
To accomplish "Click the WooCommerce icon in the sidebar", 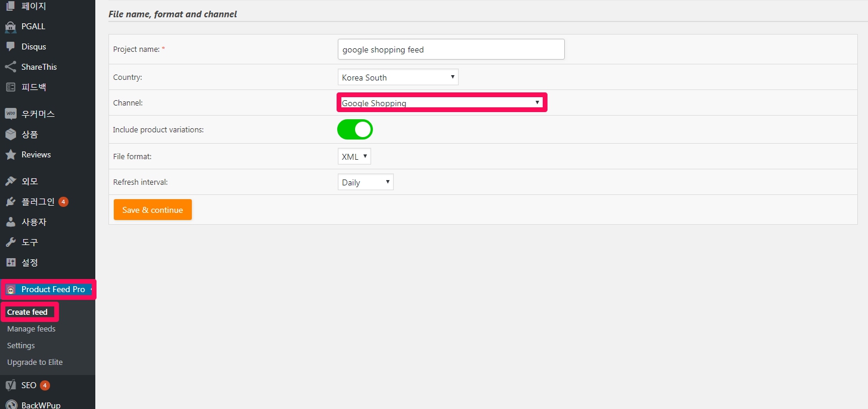I will pos(10,114).
